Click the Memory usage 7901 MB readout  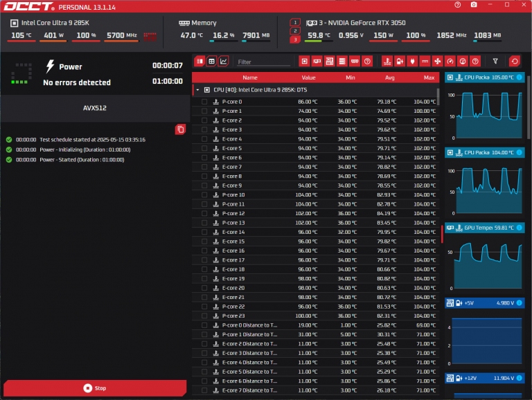coord(256,35)
